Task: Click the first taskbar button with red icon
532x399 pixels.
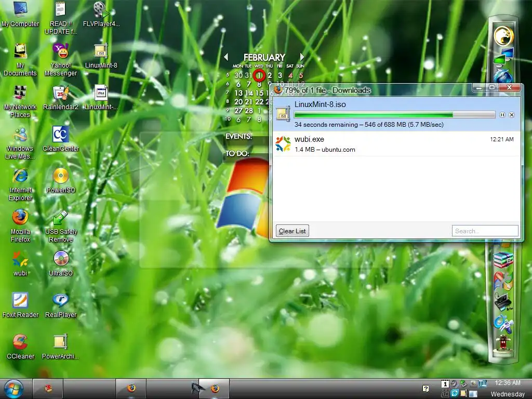Action: point(48,389)
